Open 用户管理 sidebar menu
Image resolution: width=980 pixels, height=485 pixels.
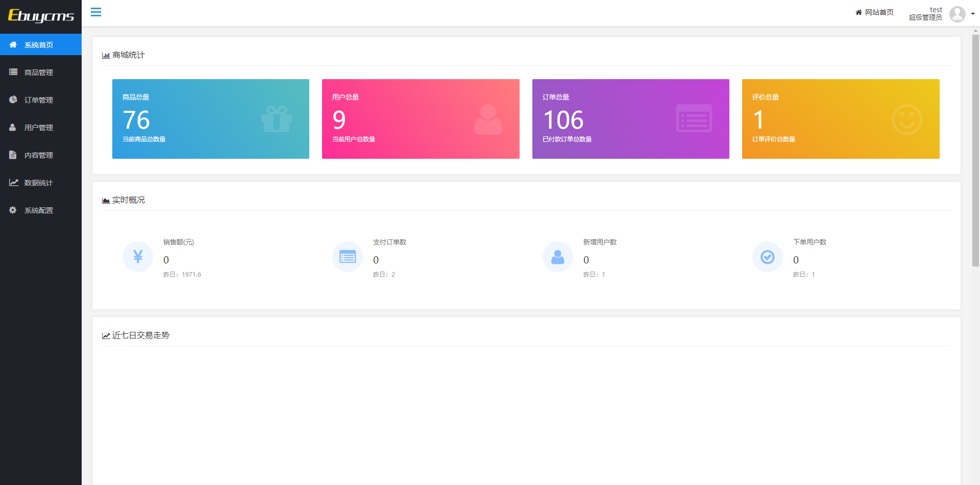click(x=39, y=128)
